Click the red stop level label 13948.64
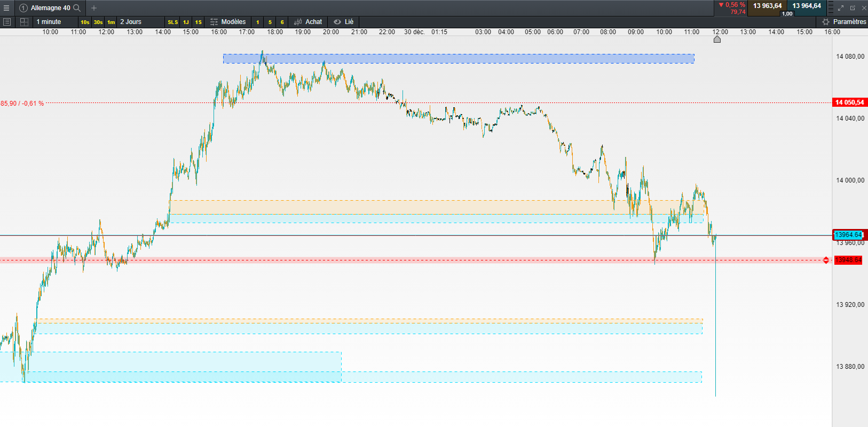 [848, 260]
